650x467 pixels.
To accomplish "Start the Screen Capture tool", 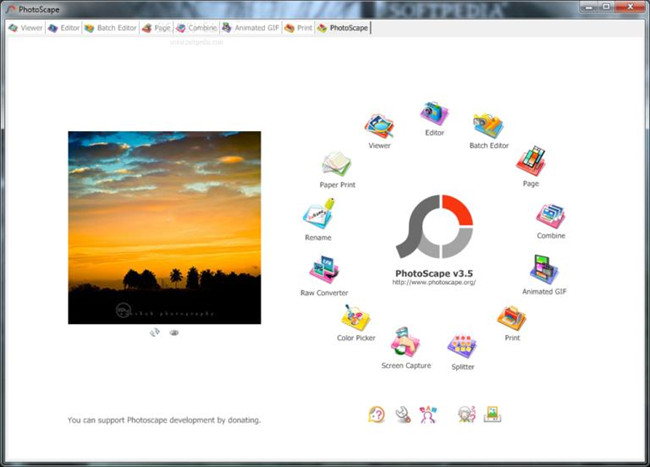I will coord(405,343).
